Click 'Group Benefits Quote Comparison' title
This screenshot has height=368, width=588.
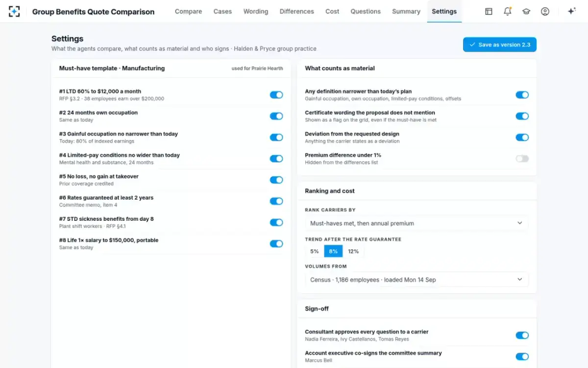pos(93,12)
